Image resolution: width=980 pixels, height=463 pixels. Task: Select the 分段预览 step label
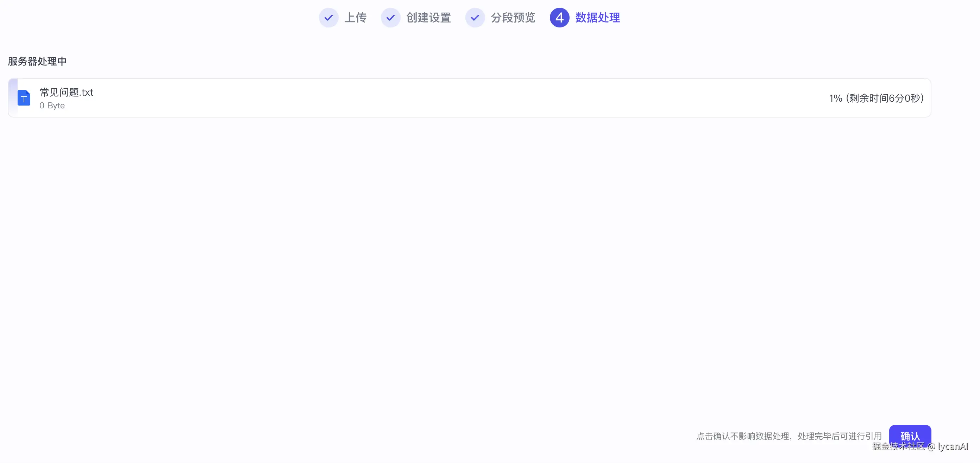tap(513, 18)
